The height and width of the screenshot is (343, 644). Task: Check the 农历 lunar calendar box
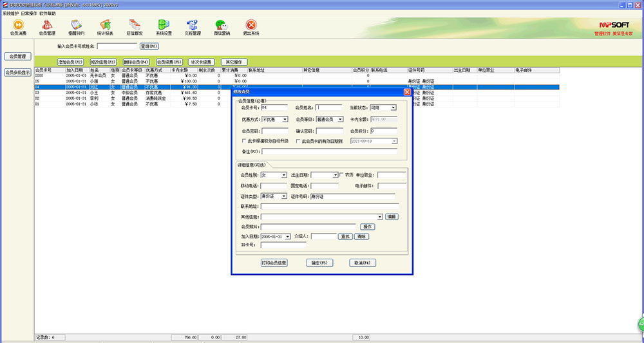(341, 174)
